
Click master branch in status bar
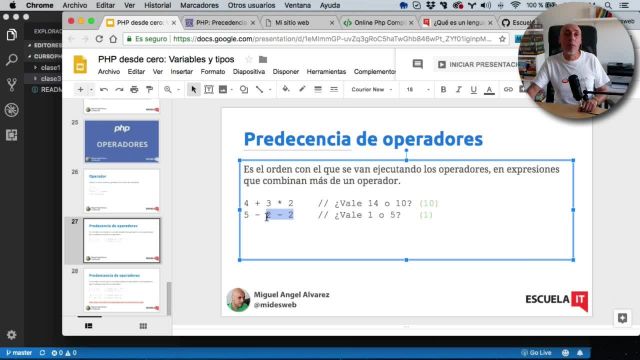click(x=19, y=353)
